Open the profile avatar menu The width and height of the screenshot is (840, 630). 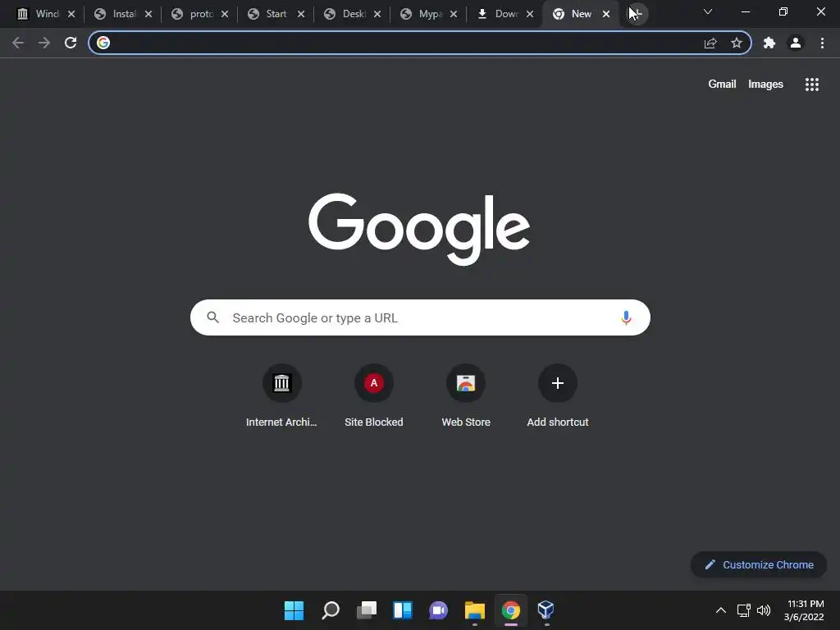click(x=796, y=43)
